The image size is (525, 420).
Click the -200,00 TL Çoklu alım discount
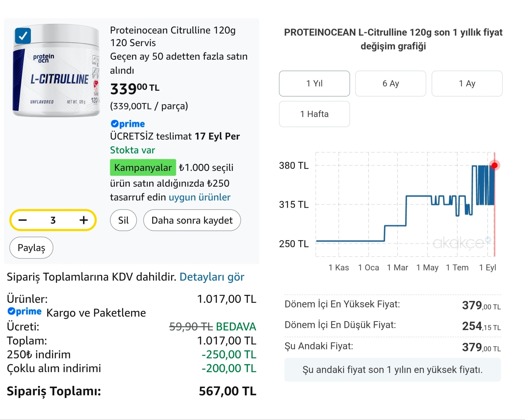click(229, 368)
